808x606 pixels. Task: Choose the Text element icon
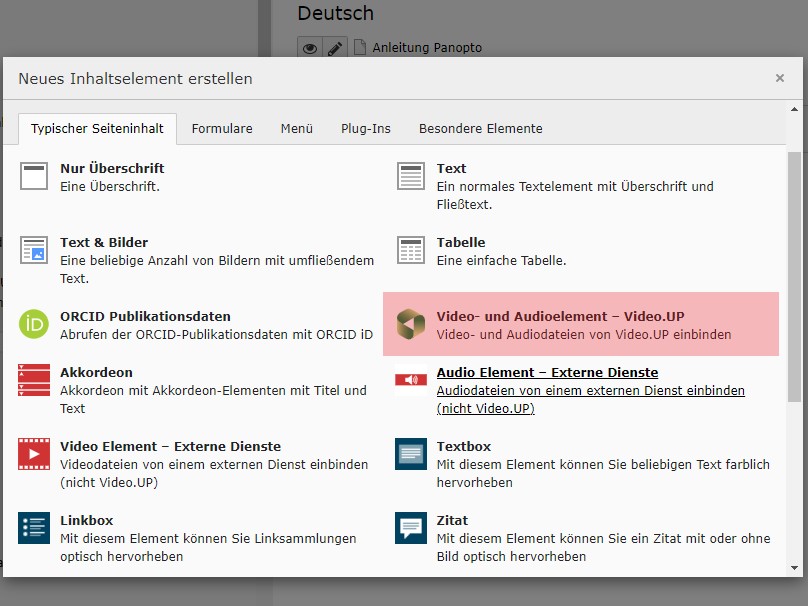(x=411, y=176)
